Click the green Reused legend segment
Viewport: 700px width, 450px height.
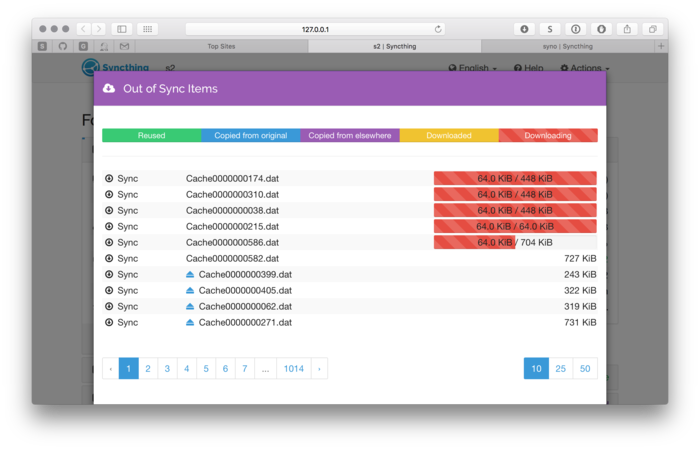(x=152, y=135)
